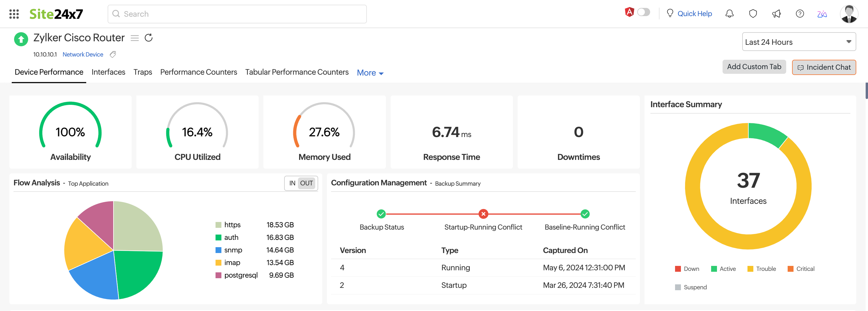Viewport: 868px width, 311px height.
Task: Open the hamburger menu beside the router name
Action: coord(134,38)
